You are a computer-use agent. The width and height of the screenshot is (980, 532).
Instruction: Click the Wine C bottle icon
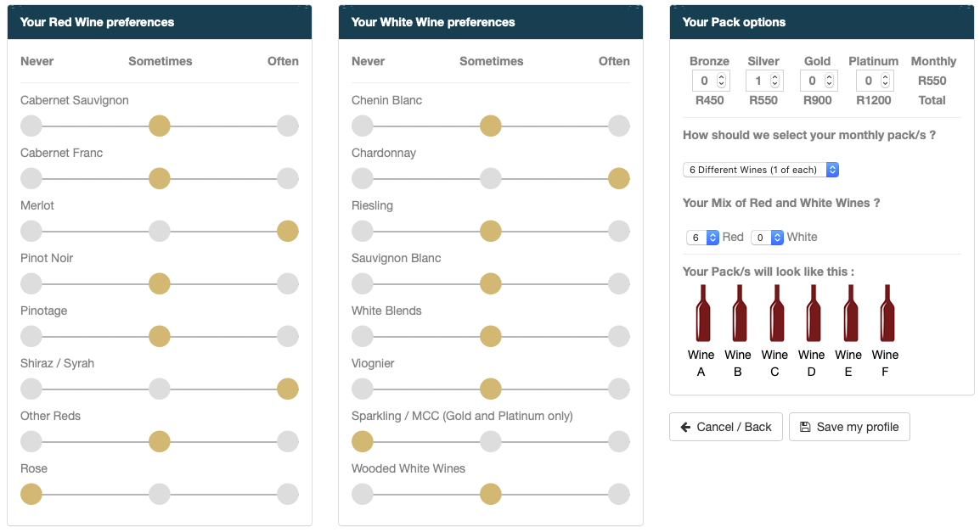tap(776, 313)
